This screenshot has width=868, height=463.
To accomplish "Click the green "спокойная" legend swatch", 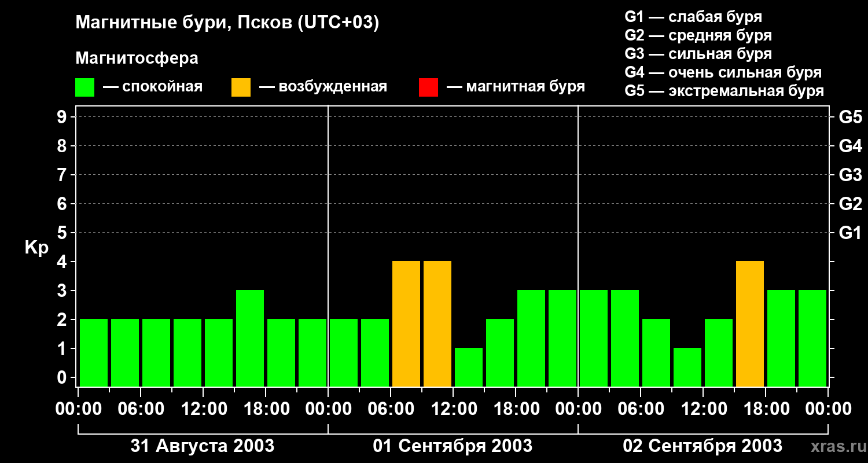I will [84, 87].
